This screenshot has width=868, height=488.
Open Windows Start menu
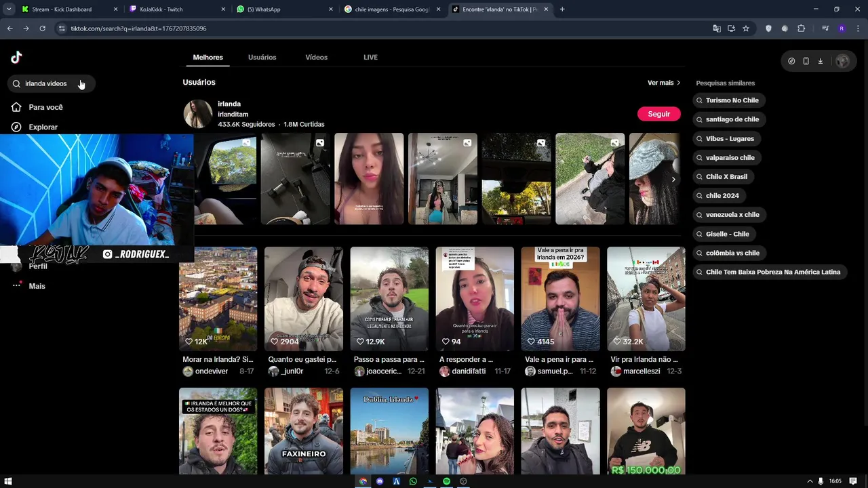(8, 481)
